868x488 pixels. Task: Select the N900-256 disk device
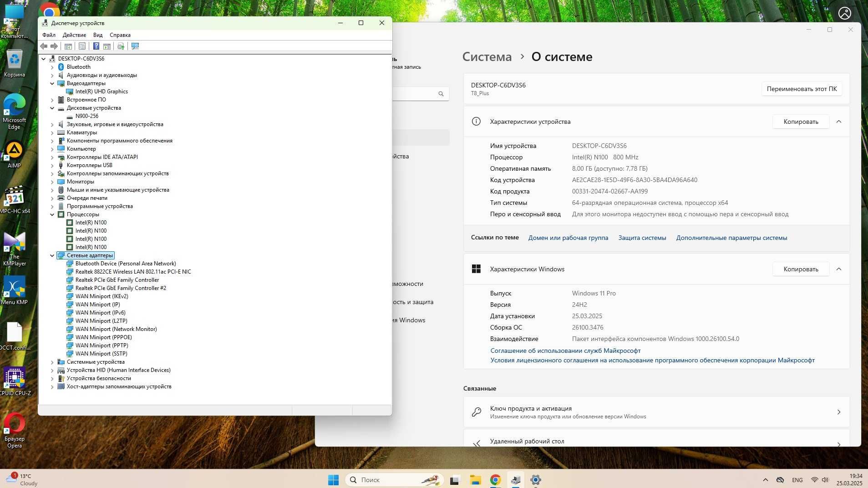(86, 116)
